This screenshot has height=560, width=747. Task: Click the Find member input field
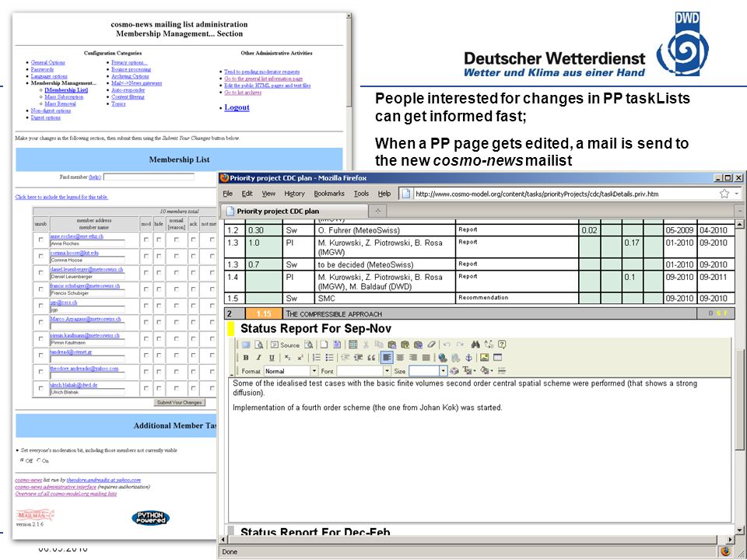(x=149, y=177)
